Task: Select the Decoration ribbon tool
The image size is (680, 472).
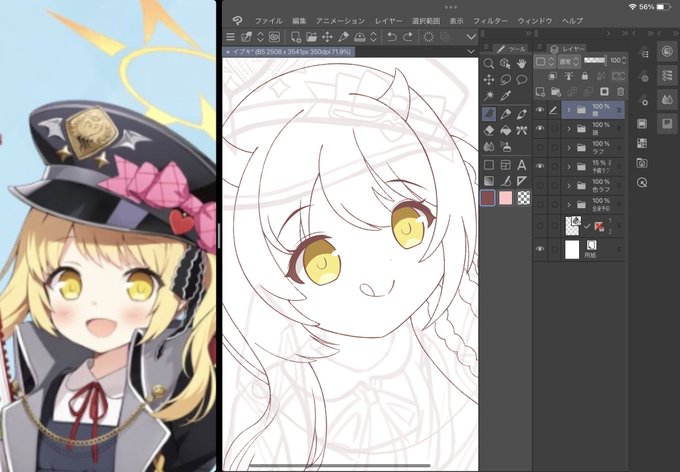Action: (522, 130)
